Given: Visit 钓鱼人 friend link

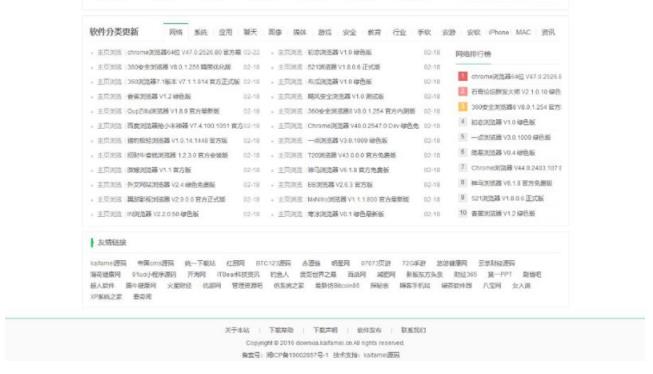Looking at the screenshot, I should coord(279,274).
